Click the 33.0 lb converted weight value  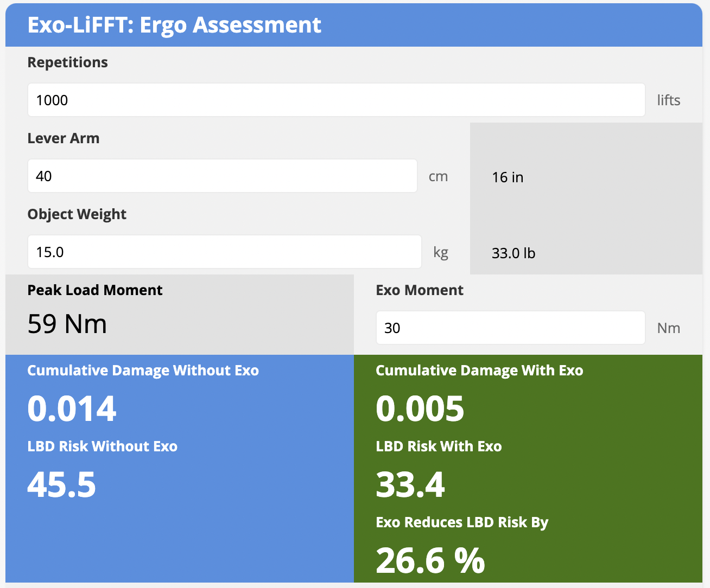click(x=513, y=253)
